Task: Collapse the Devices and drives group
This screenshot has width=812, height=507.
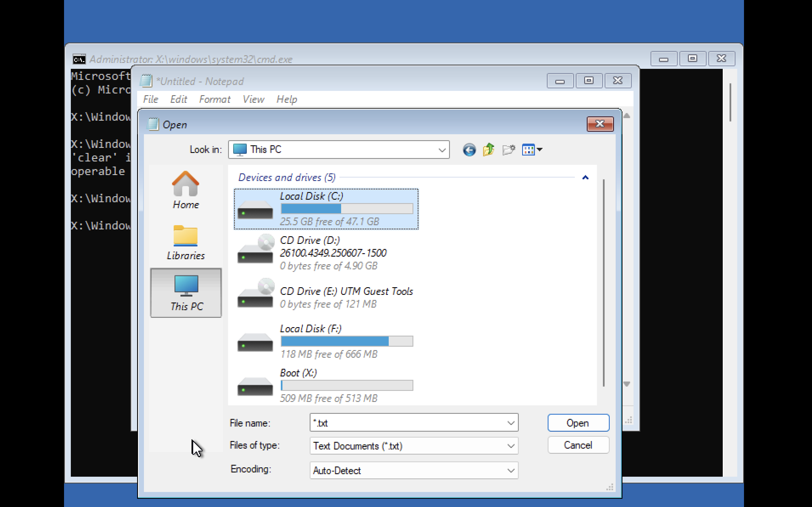Action: click(x=585, y=177)
